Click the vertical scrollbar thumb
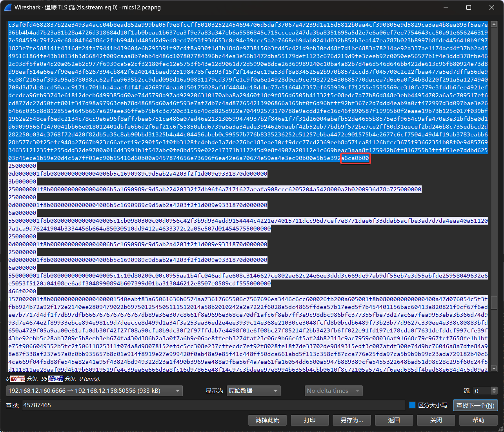 pyautogui.click(x=494, y=302)
